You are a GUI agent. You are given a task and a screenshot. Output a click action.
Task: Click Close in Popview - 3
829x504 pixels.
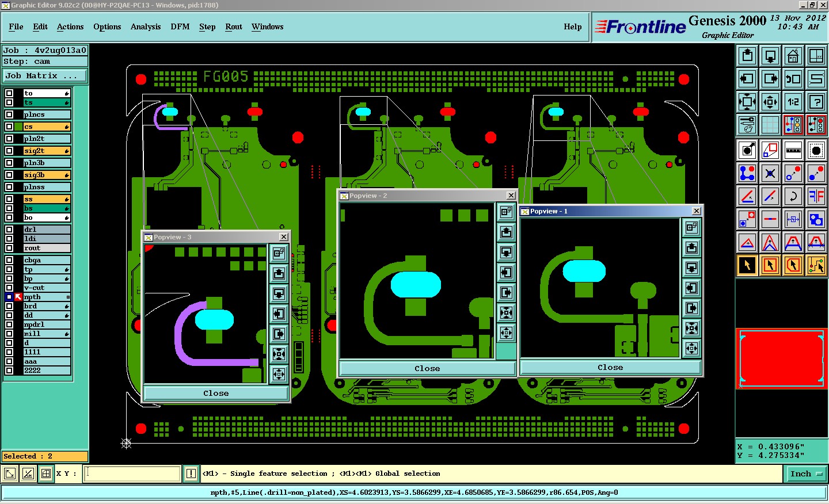point(216,393)
